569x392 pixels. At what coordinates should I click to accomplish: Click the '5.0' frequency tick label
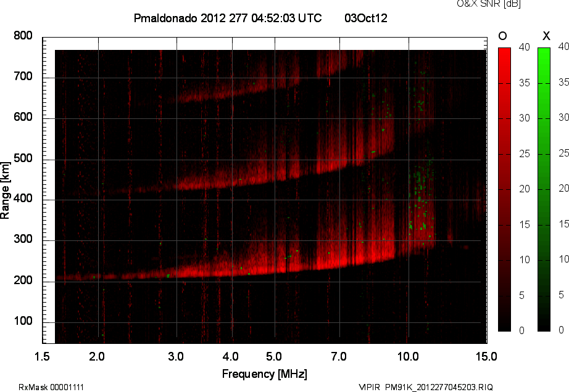click(x=274, y=356)
